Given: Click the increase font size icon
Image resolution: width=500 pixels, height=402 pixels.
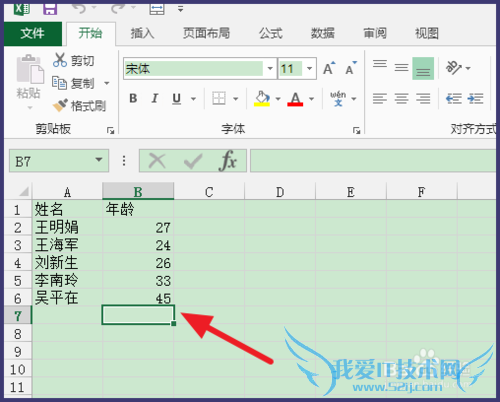Looking at the screenshot, I should pyautogui.click(x=329, y=68).
